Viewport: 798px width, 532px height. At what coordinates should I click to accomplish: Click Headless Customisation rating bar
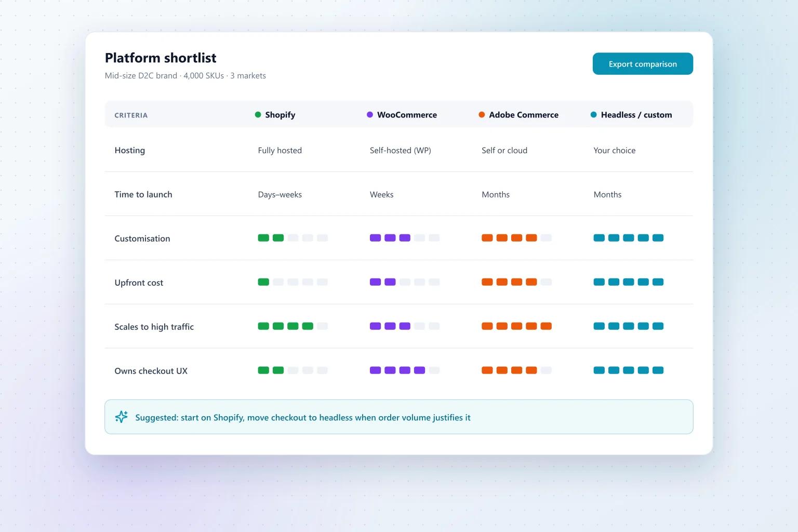(629, 238)
